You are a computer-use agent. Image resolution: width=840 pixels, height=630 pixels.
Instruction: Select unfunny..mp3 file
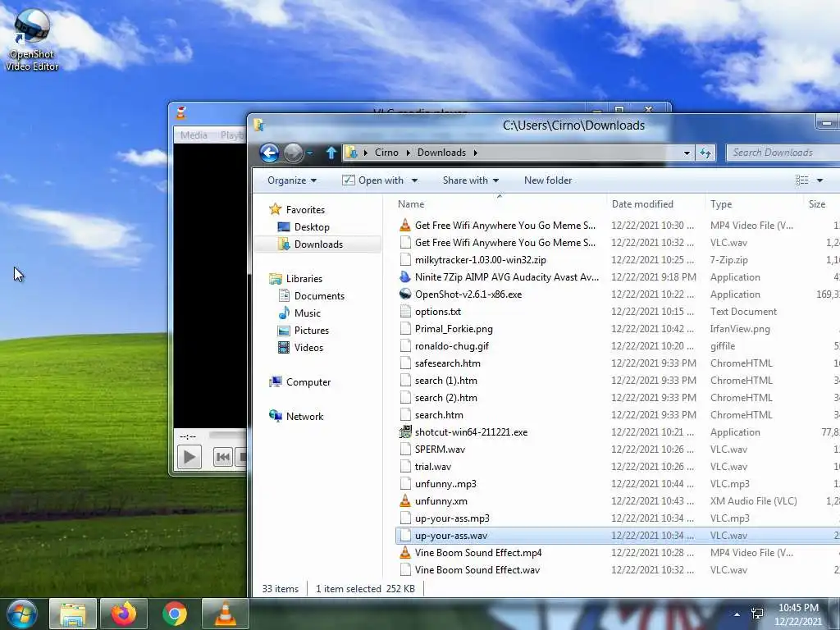[x=445, y=484]
